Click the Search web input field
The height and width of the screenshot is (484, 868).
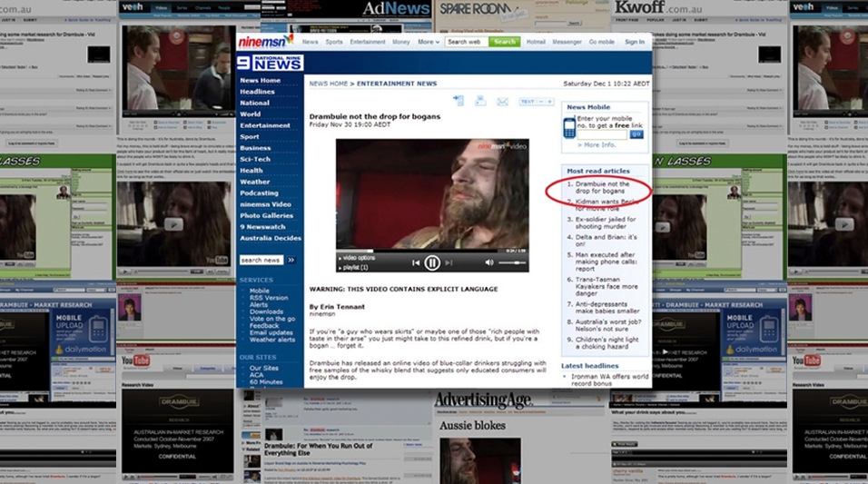click(x=467, y=42)
